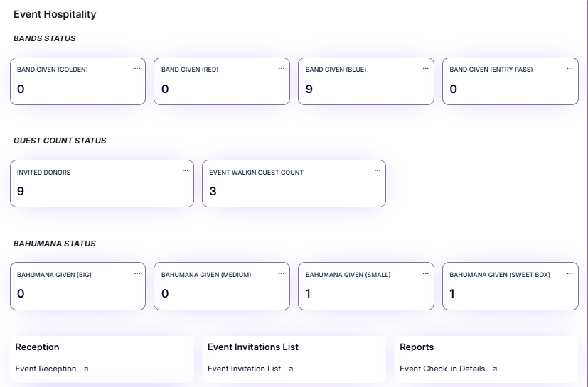Click the arrow icon beside Event Reception

click(86, 369)
